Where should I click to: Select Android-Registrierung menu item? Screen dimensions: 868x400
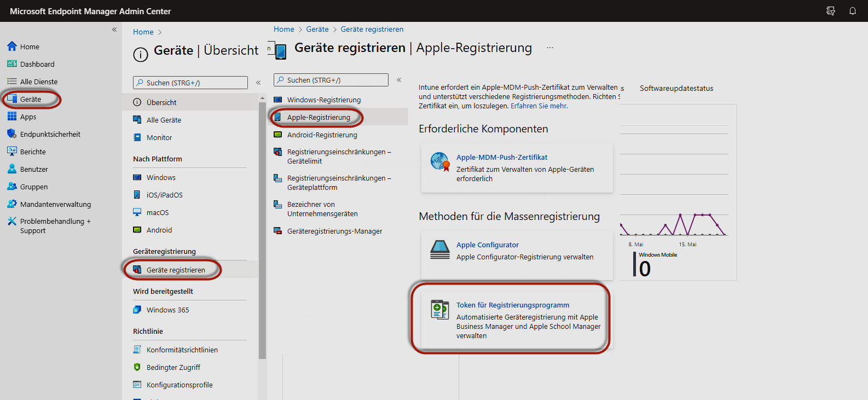pos(322,135)
